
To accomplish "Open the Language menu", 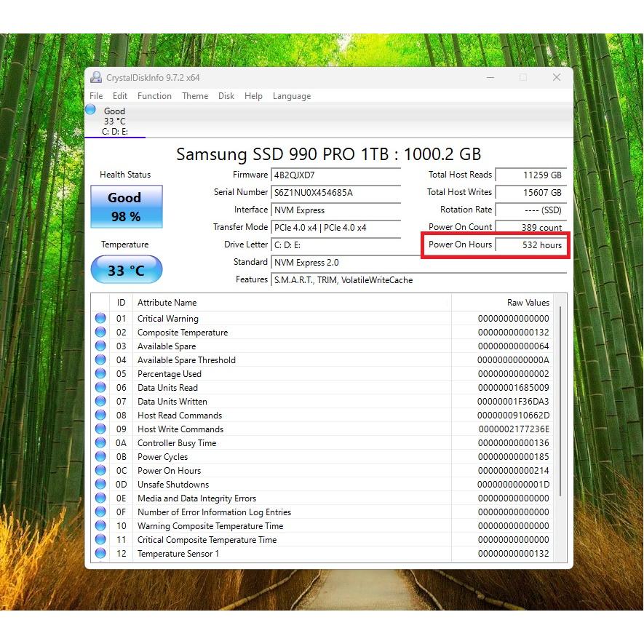I will pyautogui.click(x=291, y=96).
